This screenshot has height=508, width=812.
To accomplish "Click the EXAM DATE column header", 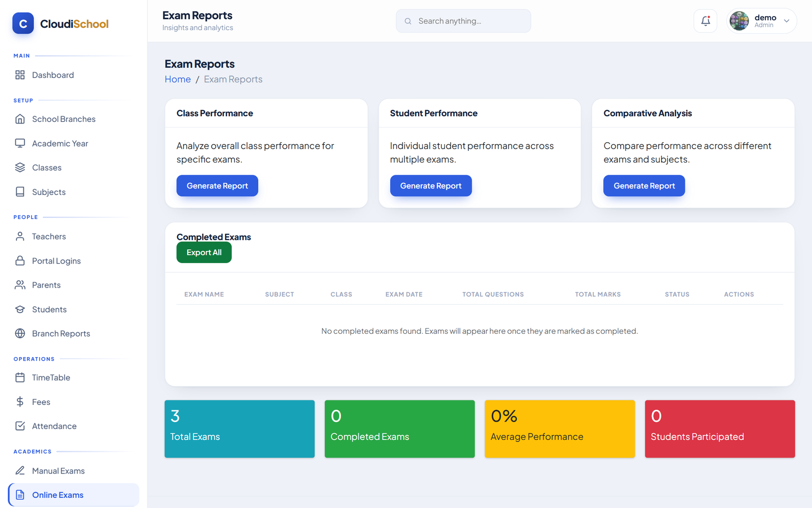I will click(404, 295).
